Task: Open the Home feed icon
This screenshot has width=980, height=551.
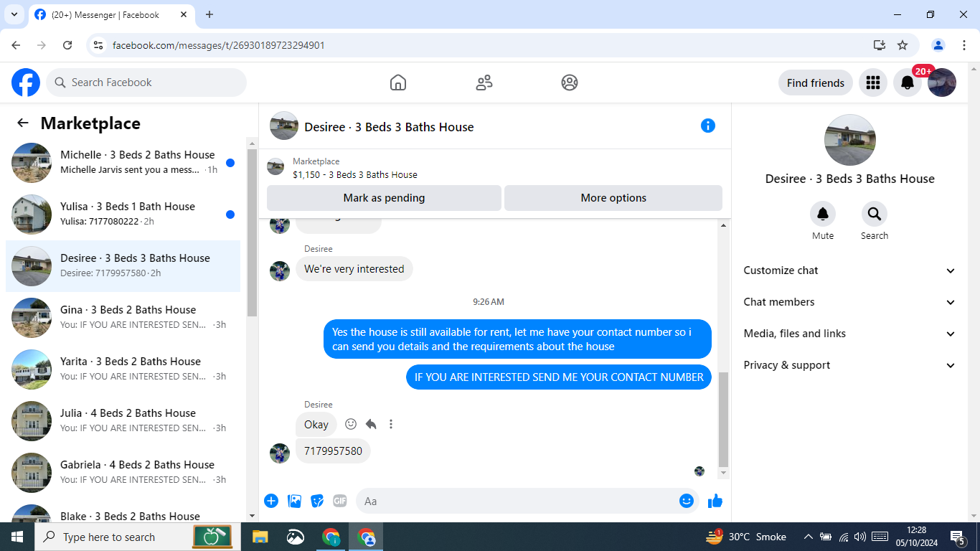Action: point(398,83)
